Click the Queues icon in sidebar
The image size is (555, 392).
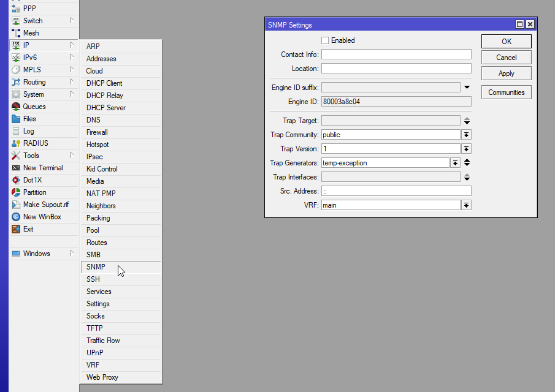pos(16,107)
